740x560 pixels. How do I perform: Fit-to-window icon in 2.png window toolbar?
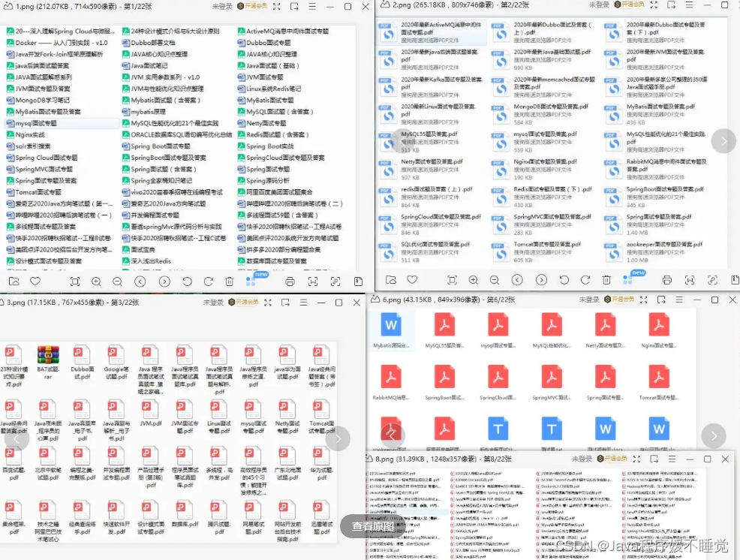pyautogui.click(x=452, y=280)
